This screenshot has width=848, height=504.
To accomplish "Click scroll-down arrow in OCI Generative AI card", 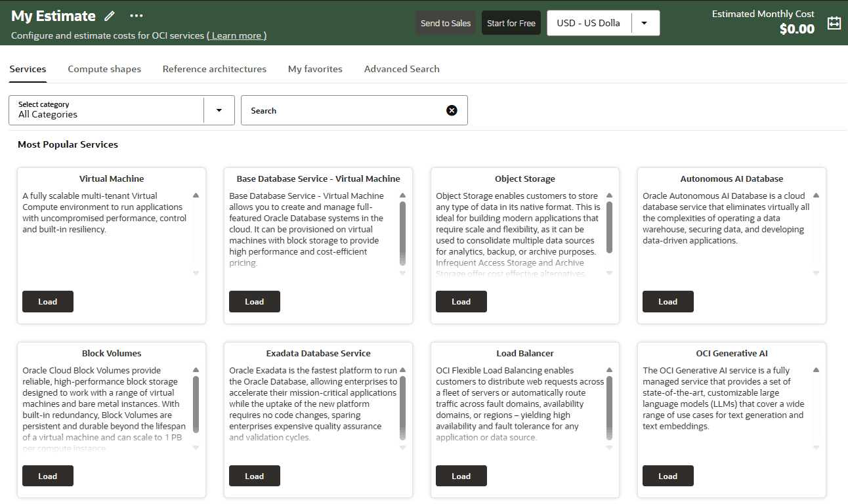I will (816, 448).
